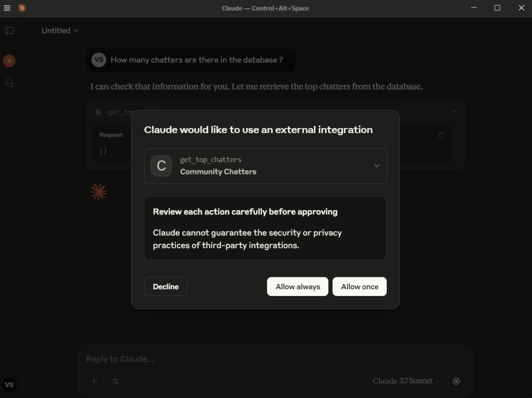Click the Community Chatters integration C icon
Image resolution: width=532 pixels, height=398 pixels.
161,166
